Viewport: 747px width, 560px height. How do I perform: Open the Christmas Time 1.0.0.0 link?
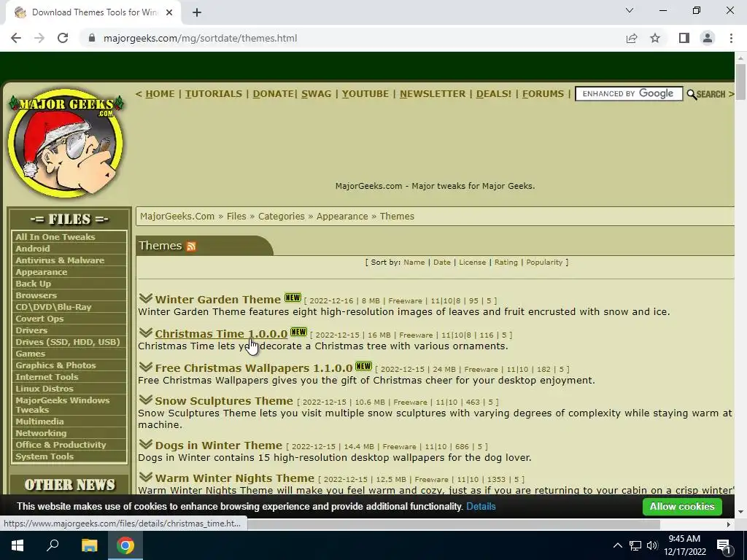(x=221, y=334)
